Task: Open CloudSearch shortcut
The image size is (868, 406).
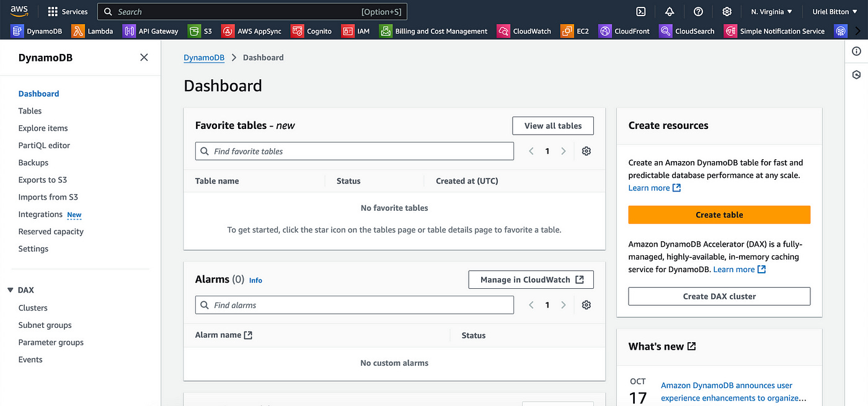Action: tap(687, 31)
